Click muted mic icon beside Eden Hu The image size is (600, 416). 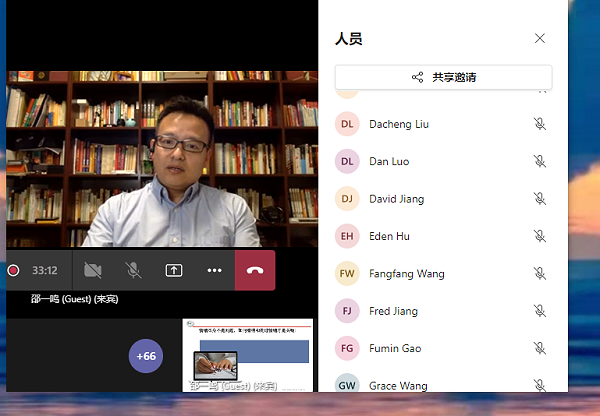540,236
